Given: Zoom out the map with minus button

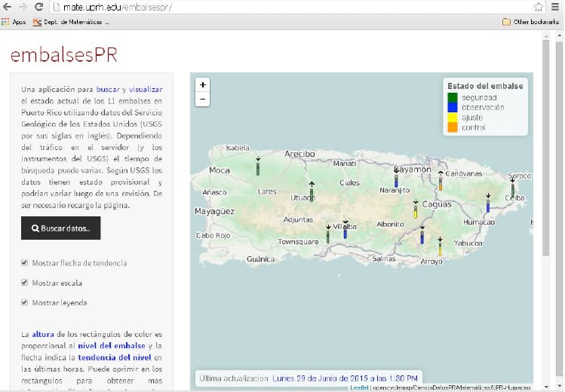Looking at the screenshot, I should [202, 99].
